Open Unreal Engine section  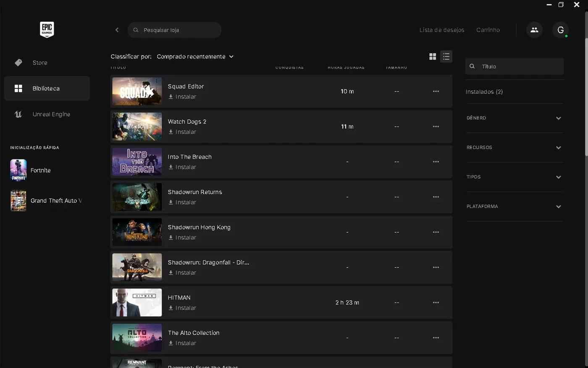tap(47, 114)
